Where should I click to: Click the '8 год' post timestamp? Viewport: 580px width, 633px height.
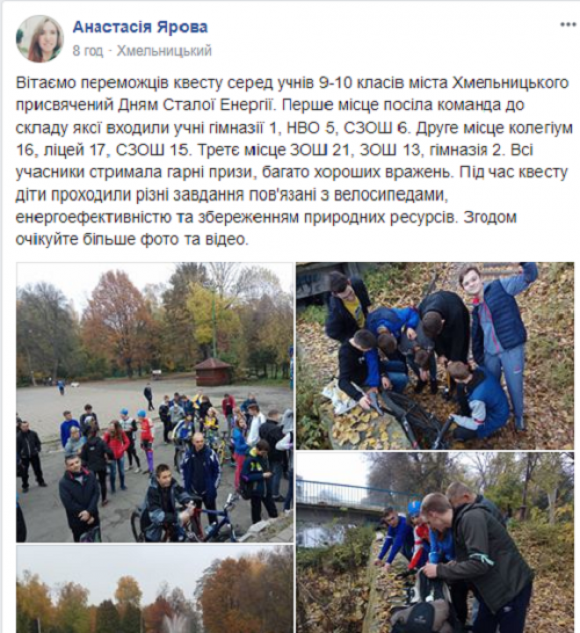click(88, 51)
